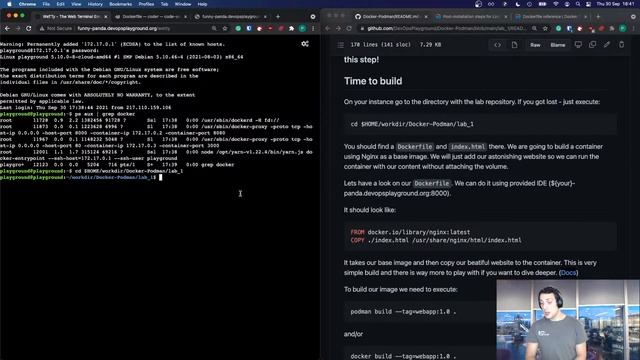Open Chrome three-dot menu in the left window
The height and width of the screenshot is (360, 640).
(313, 29)
